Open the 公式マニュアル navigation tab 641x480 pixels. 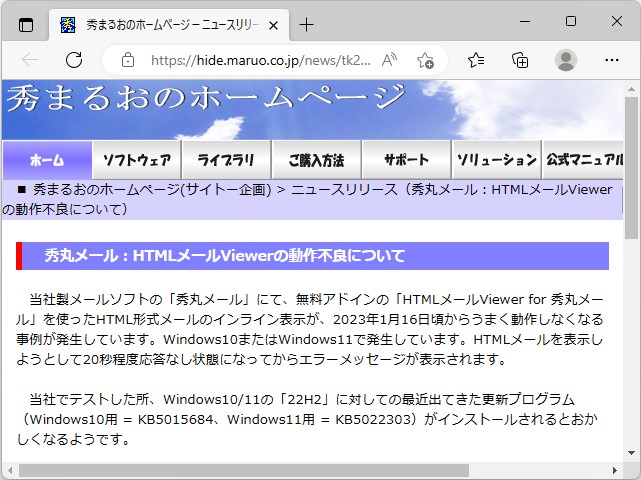coord(583,160)
